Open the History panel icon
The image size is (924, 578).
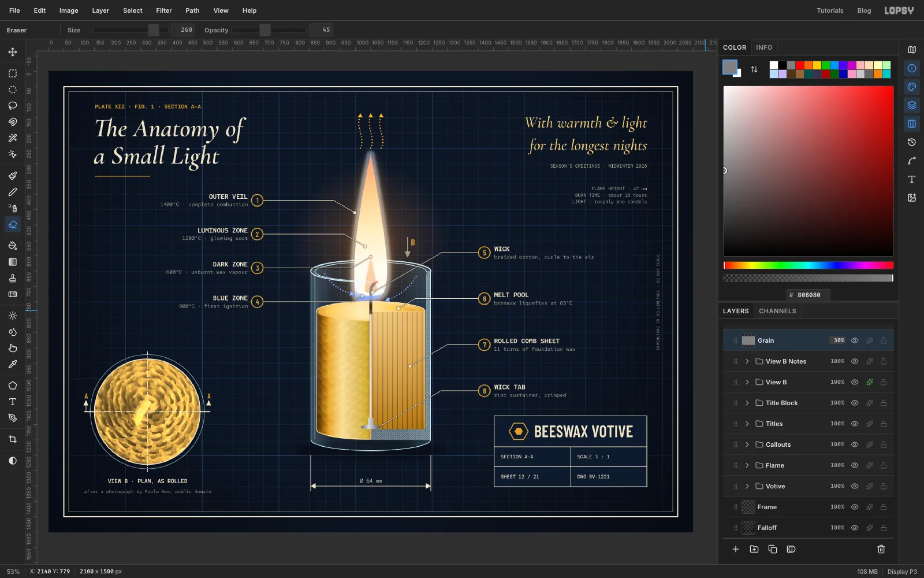[x=912, y=142]
